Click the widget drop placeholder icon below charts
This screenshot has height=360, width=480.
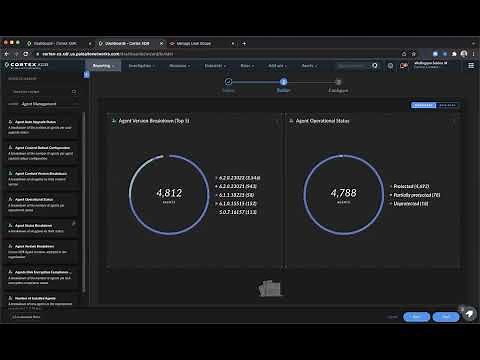(x=270, y=288)
